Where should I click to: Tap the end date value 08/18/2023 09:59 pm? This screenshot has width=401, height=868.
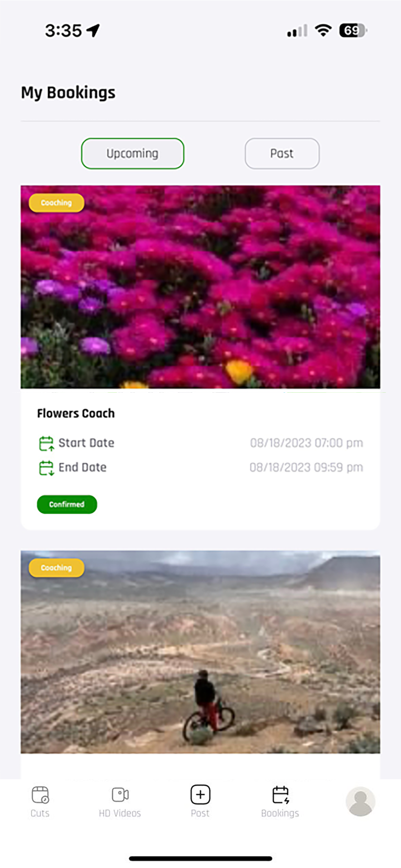click(306, 467)
